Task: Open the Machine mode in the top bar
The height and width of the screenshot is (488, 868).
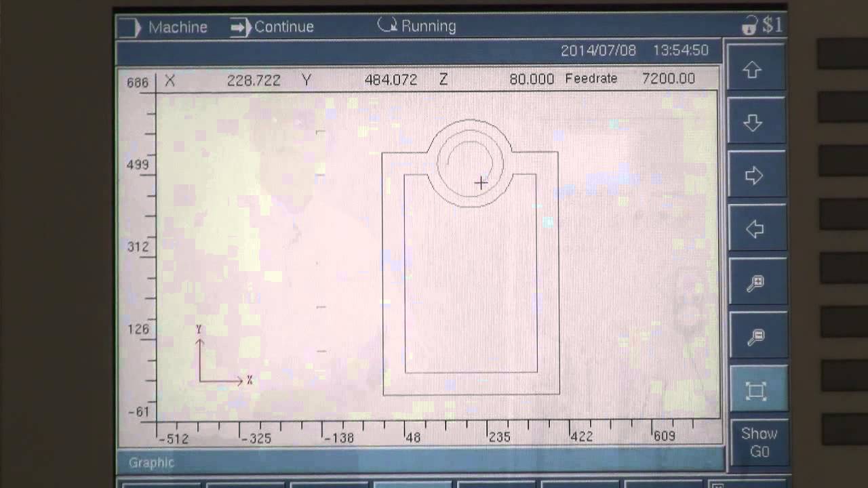Action: [x=164, y=27]
